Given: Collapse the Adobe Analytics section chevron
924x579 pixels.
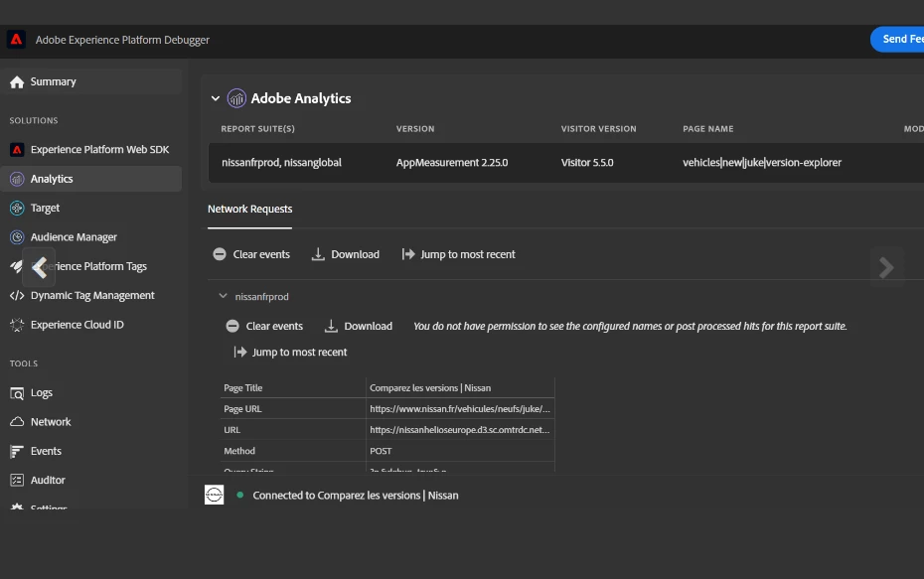Looking at the screenshot, I should point(216,98).
